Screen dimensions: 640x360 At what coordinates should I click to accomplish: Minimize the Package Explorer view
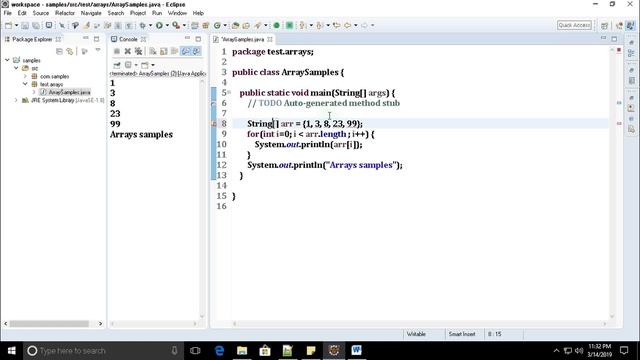coord(85,38)
